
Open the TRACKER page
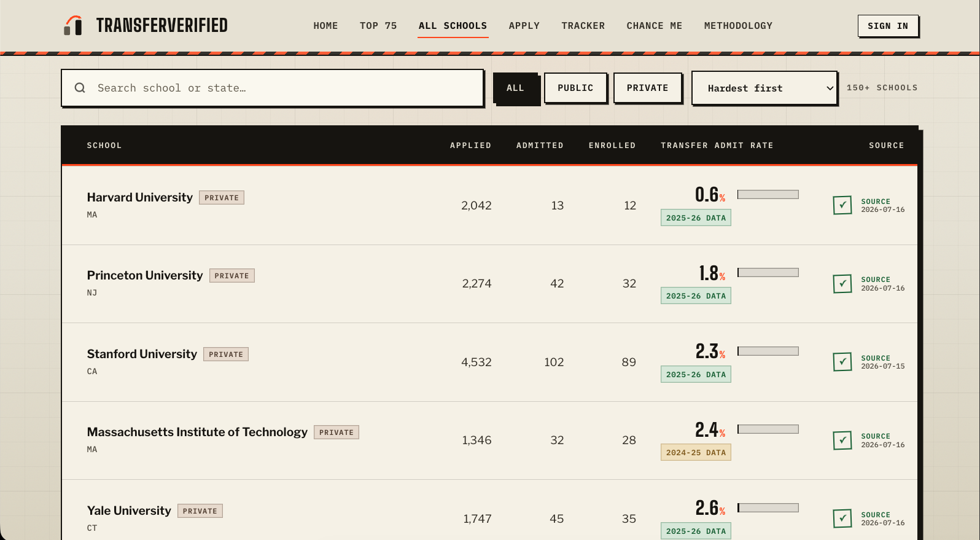[x=583, y=26]
